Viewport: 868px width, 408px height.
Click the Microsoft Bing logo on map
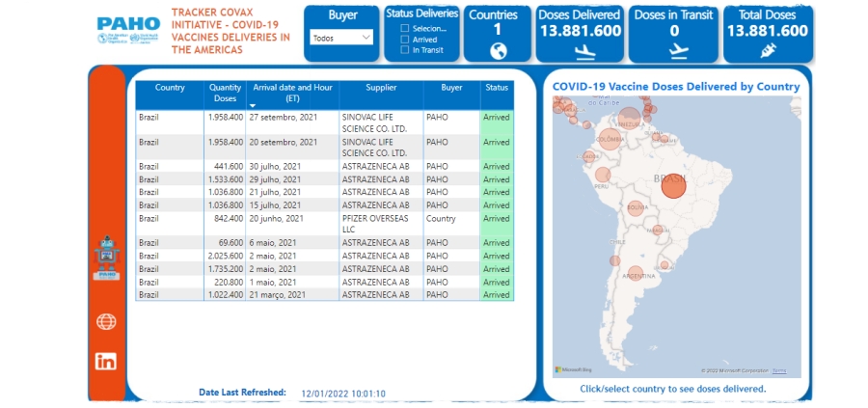tap(573, 369)
